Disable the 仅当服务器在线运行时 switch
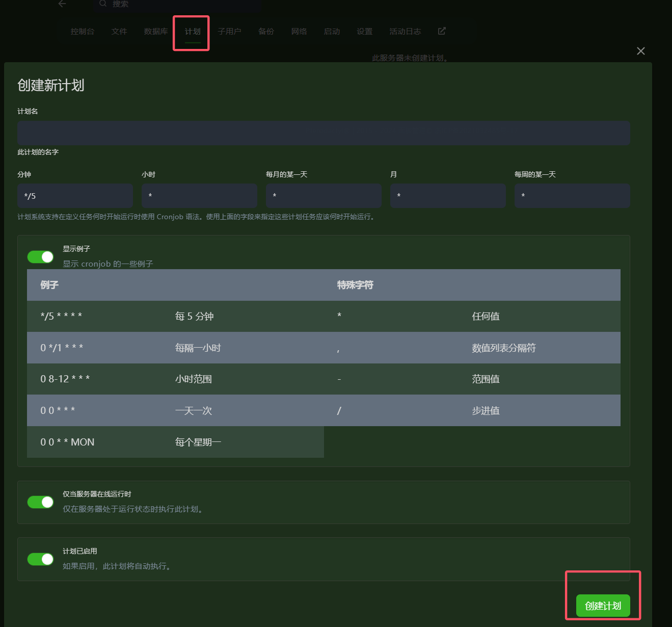672x627 pixels. coord(41,502)
